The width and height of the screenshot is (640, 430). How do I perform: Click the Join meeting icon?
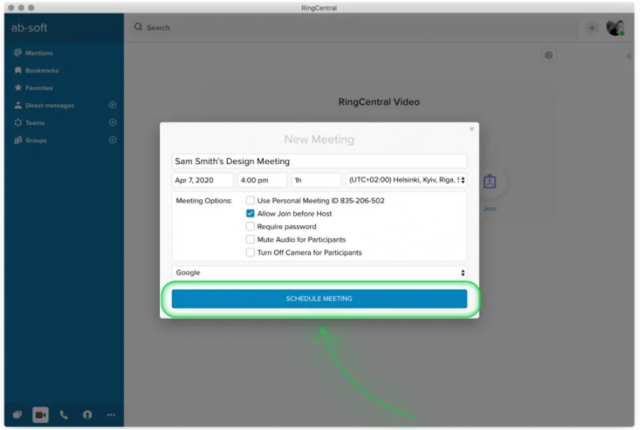tap(489, 183)
